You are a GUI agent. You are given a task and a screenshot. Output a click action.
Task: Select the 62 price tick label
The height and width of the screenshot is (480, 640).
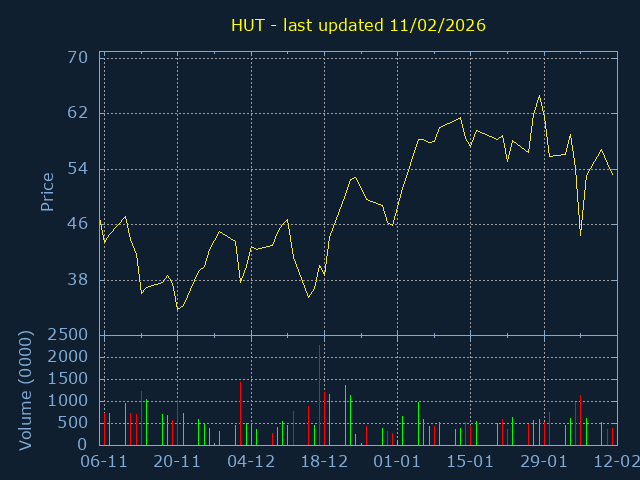79,114
